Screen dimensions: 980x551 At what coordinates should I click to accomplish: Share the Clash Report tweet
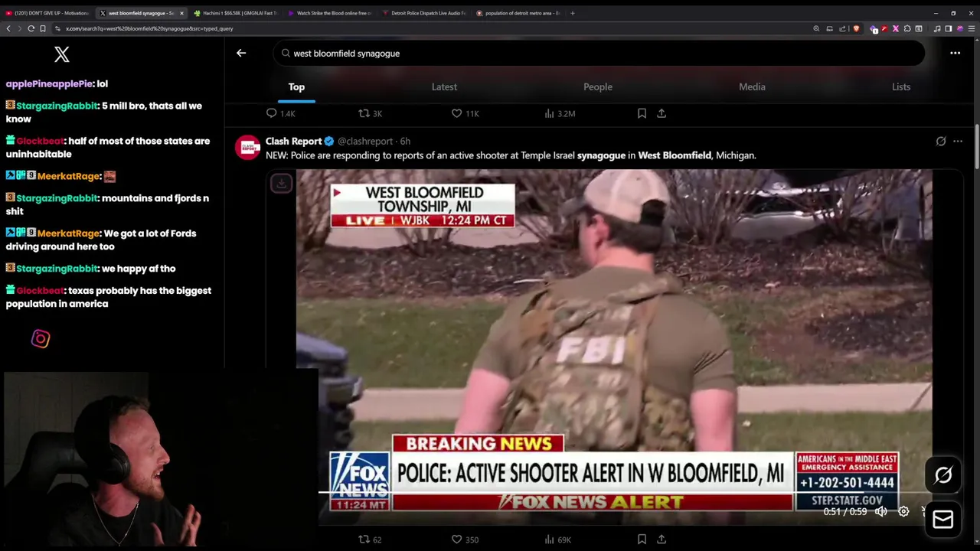click(661, 540)
